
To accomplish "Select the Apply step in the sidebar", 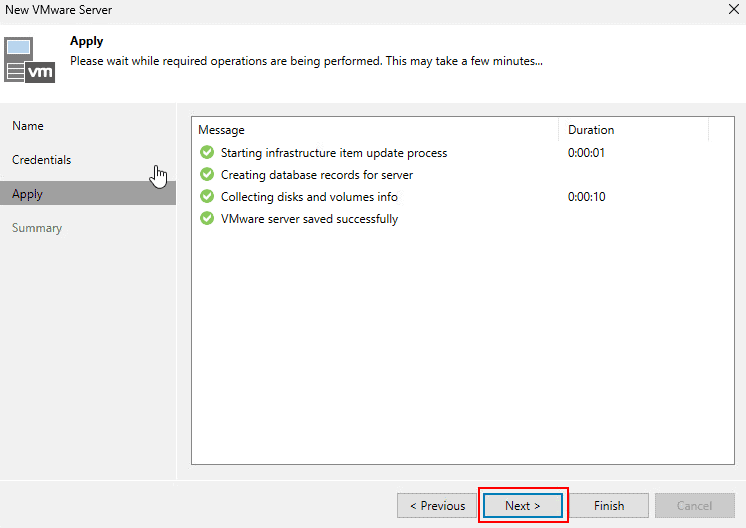I will pos(28,194).
